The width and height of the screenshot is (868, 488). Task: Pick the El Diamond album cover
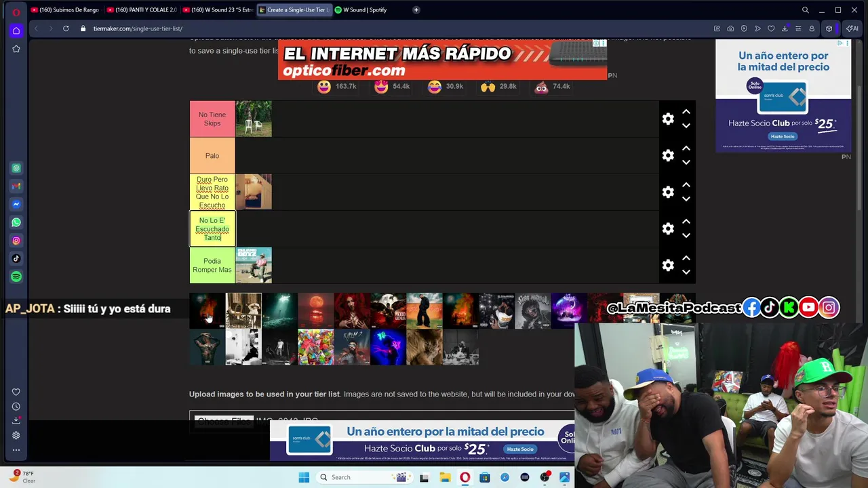[x=496, y=310]
